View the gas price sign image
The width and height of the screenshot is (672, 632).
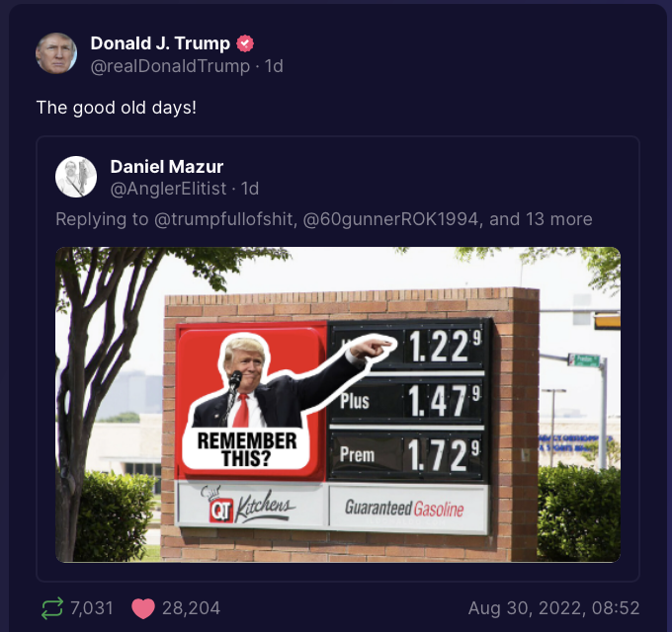(338, 405)
